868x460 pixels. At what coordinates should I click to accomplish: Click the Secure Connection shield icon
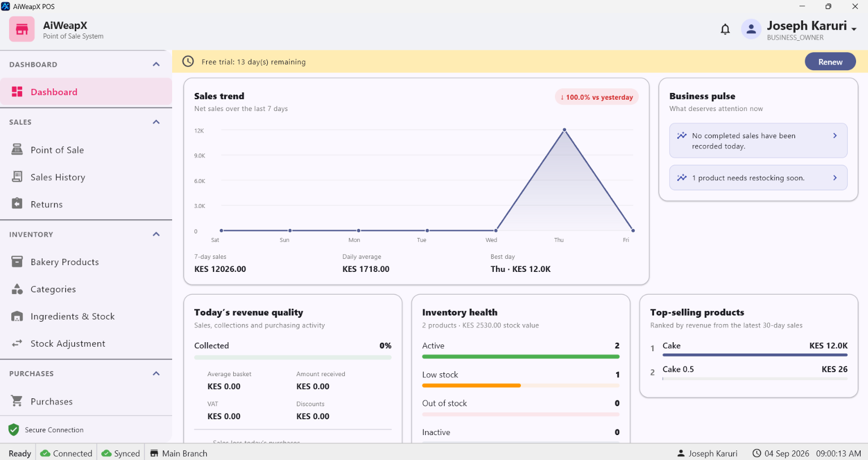(14, 430)
